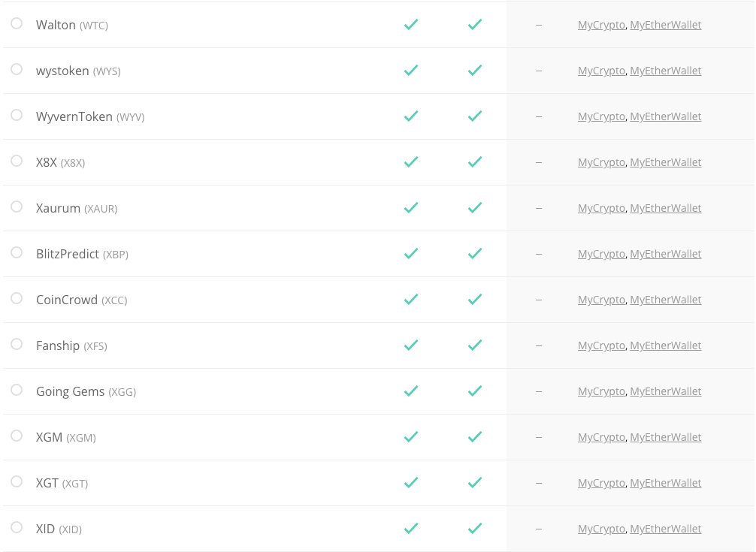Screen dimensions: 756x552
Task: Open MyEtherWallet link in Fanship row
Action: click(x=665, y=345)
